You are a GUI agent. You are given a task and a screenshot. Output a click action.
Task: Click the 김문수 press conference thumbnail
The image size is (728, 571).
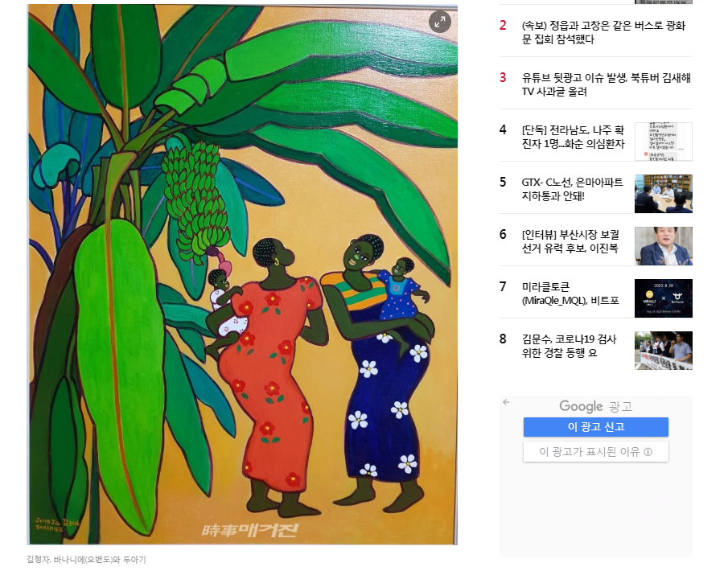click(x=664, y=351)
